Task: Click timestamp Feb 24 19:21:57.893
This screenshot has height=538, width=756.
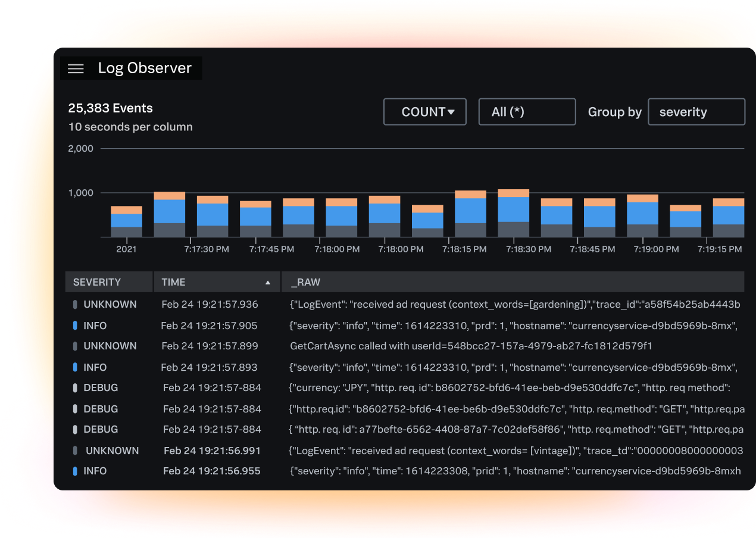Action: click(209, 367)
